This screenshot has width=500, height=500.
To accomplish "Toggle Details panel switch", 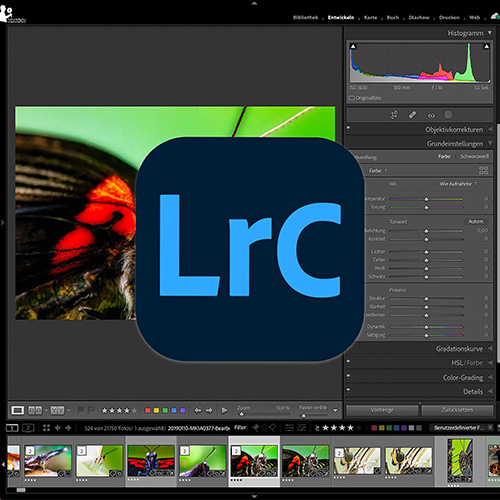I will [348, 390].
